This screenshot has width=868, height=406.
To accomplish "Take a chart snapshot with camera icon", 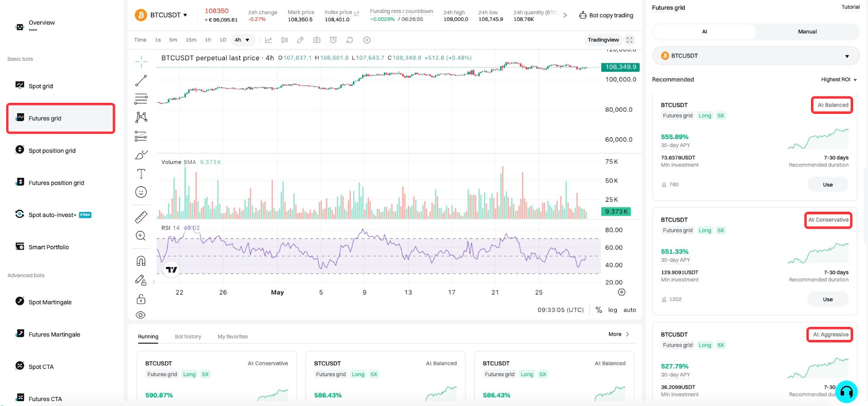I will pos(317,40).
